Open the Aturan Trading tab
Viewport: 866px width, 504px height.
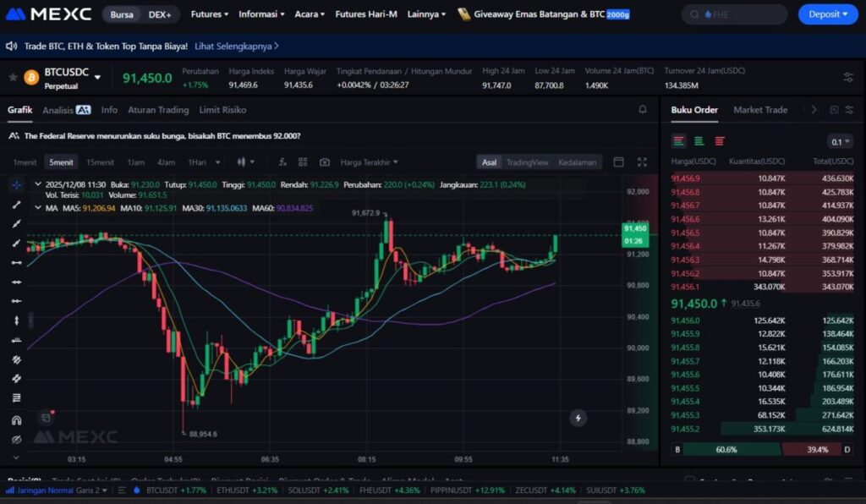pyautogui.click(x=158, y=110)
